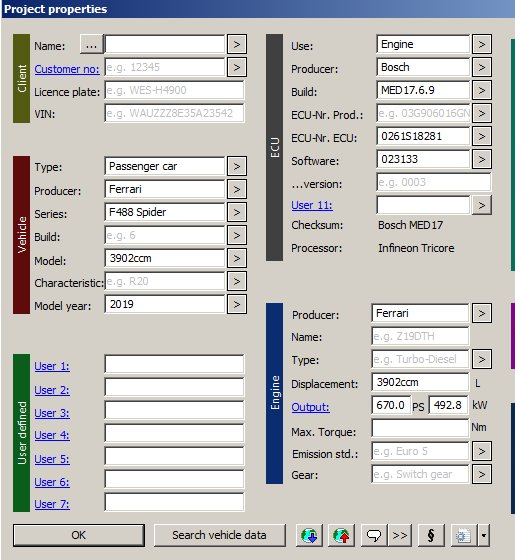The width and height of the screenshot is (515, 560).
Task: Open the > list for ECU-Nr. ECU
Action: (x=481, y=136)
